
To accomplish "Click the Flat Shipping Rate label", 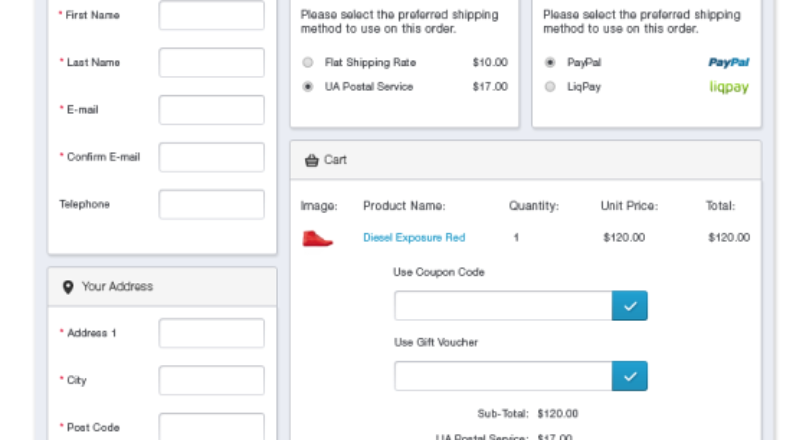I will tap(370, 62).
